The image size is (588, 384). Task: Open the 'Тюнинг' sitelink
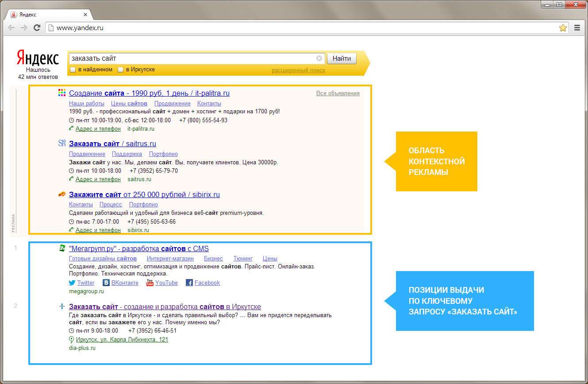click(243, 259)
